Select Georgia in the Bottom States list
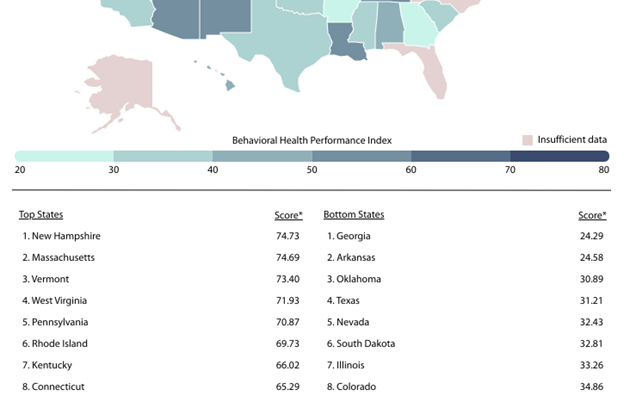The width and height of the screenshot is (624, 400). click(x=354, y=236)
